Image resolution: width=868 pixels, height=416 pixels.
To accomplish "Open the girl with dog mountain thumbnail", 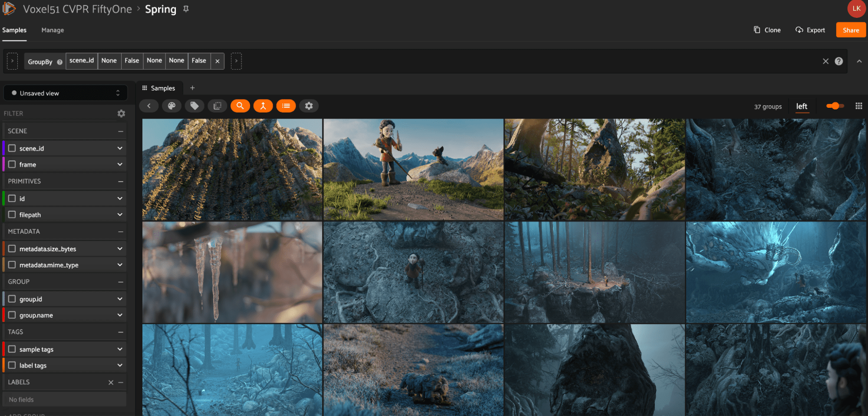I will point(413,170).
